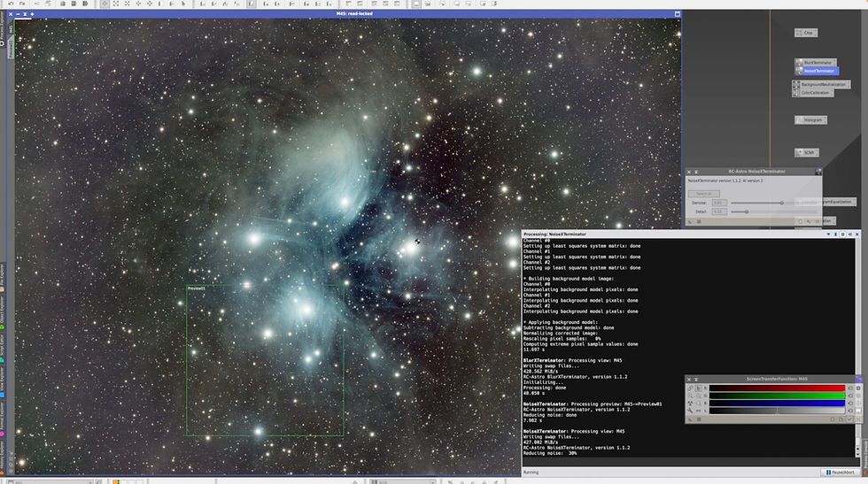Select the Preview01 vertical tab of M45 window
This screenshot has height=484, width=868.
(10, 48)
